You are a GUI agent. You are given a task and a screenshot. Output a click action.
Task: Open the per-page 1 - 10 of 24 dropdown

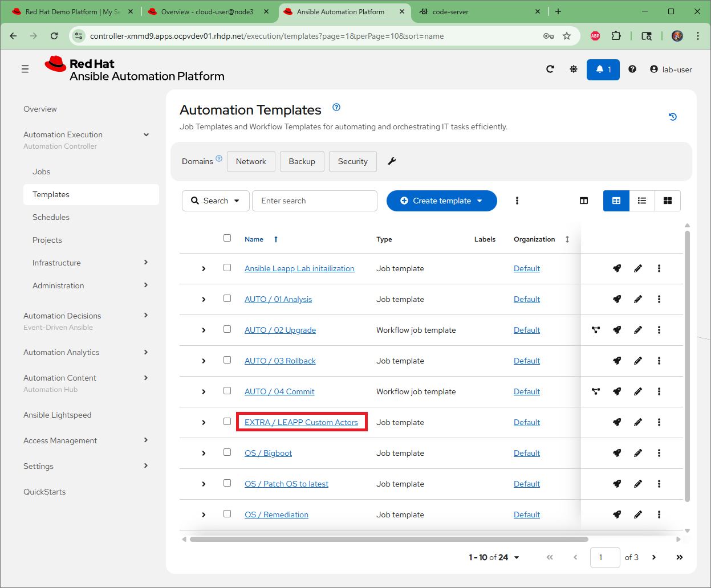click(494, 557)
